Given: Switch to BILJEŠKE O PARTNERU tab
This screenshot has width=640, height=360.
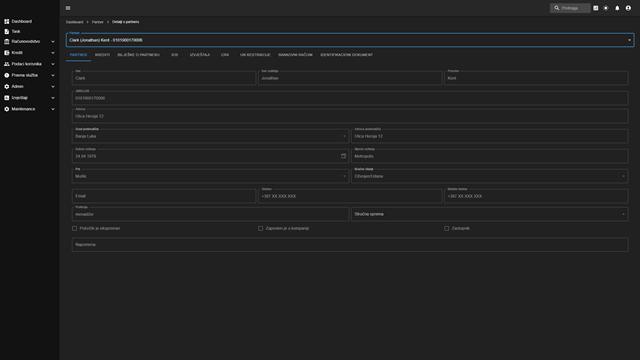Looking at the screenshot, I should 138,55.
